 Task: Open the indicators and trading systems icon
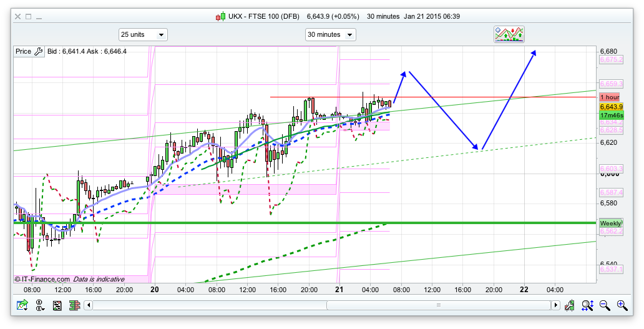tap(509, 34)
